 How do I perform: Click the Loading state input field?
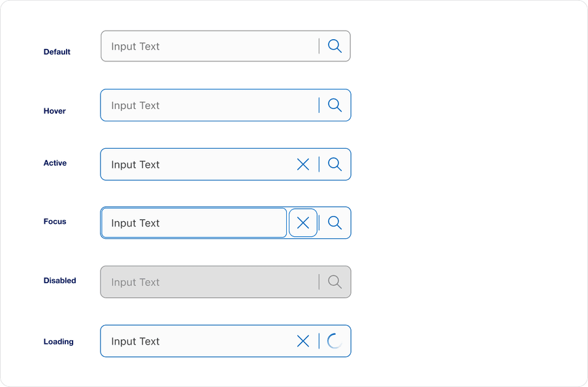pos(196,341)
